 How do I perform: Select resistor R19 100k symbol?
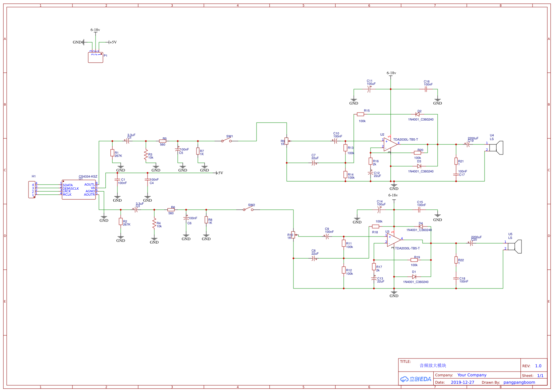[x=414, y=260]
